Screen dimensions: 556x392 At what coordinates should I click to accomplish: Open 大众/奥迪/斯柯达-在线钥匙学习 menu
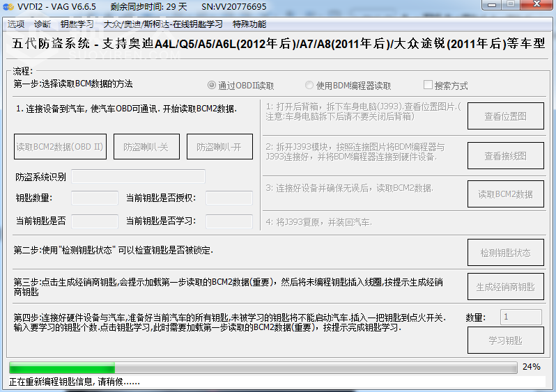point(163,24)
